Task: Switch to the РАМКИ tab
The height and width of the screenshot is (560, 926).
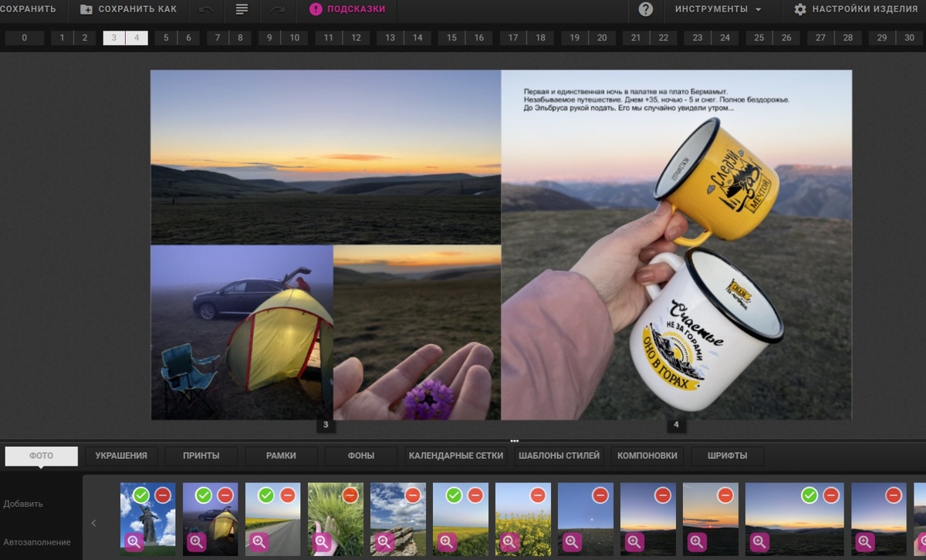Action: pos(281,456)
